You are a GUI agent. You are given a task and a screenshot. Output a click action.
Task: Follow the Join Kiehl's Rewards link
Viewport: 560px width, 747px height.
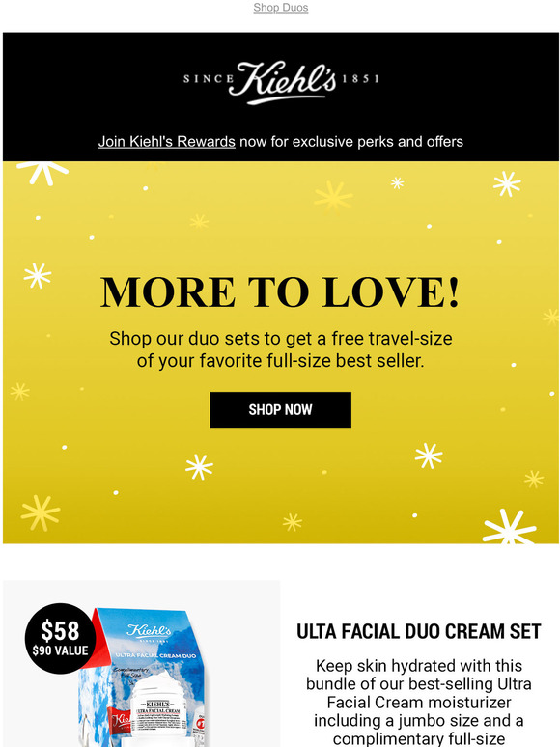click(x=167, y=142)
